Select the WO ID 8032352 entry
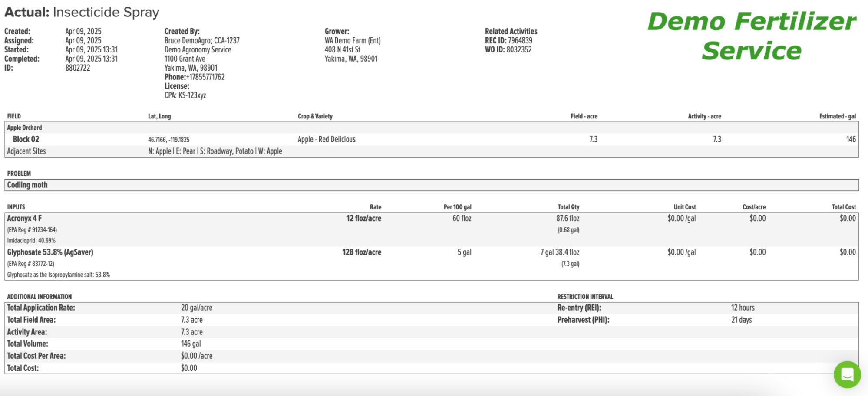Screen dimensions: 868x396 tap(508, 49)
